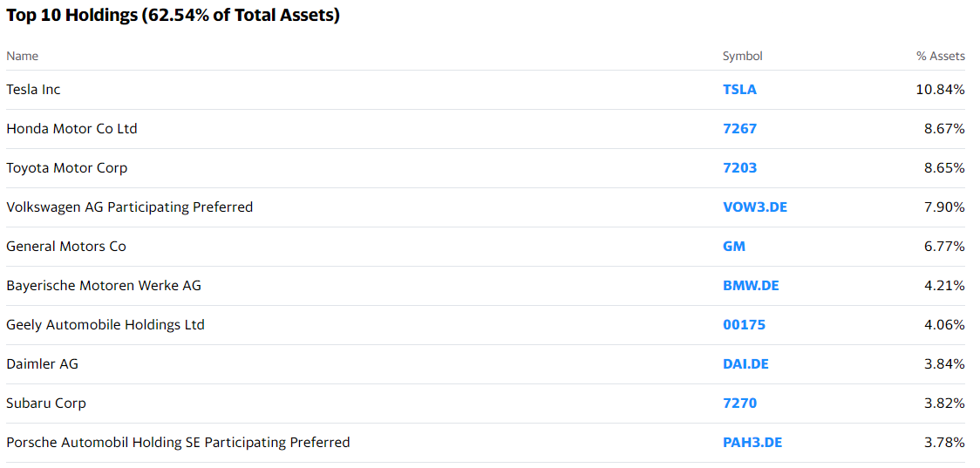Click the 10.84% Tesla assets value
The width and height of the screenshot is (980, 468).
941,90
